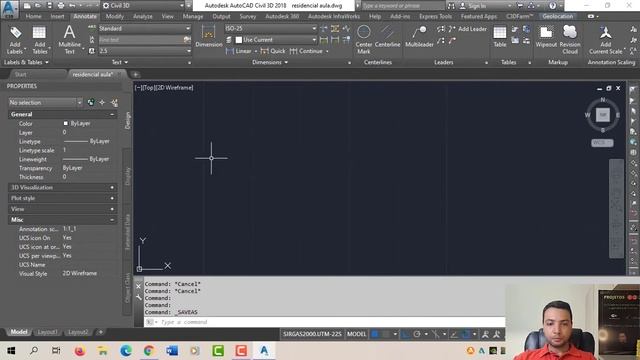Open the AutoCAD application menu button
This screenshot has width=640, height=360.
(9, 8)
